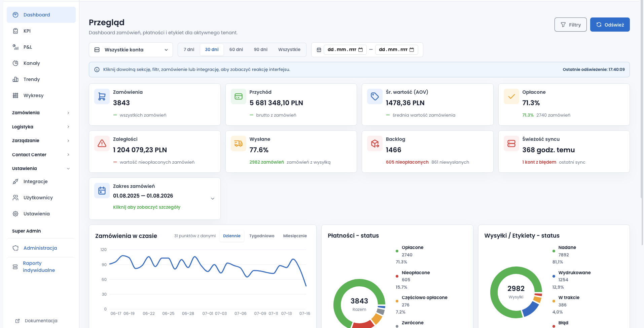Open the Wszystkie konta dropdown
The height and width of the screenshot is (328, 644).
131,50
